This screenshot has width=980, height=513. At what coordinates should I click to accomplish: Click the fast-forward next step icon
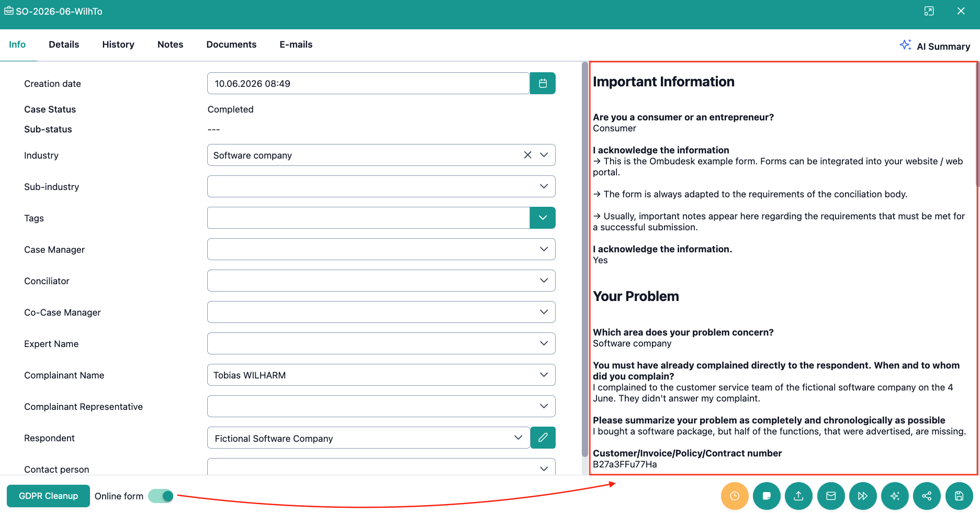863,496
